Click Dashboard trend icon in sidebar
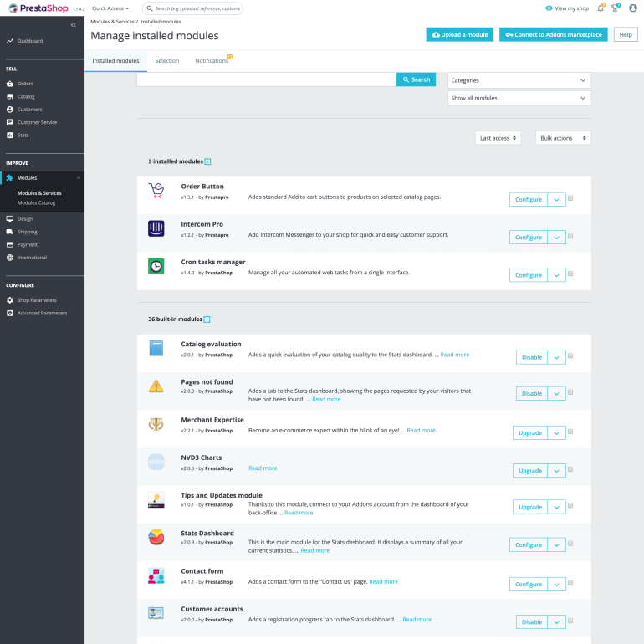Screen dimensions: 644x644 coord(10,41)
